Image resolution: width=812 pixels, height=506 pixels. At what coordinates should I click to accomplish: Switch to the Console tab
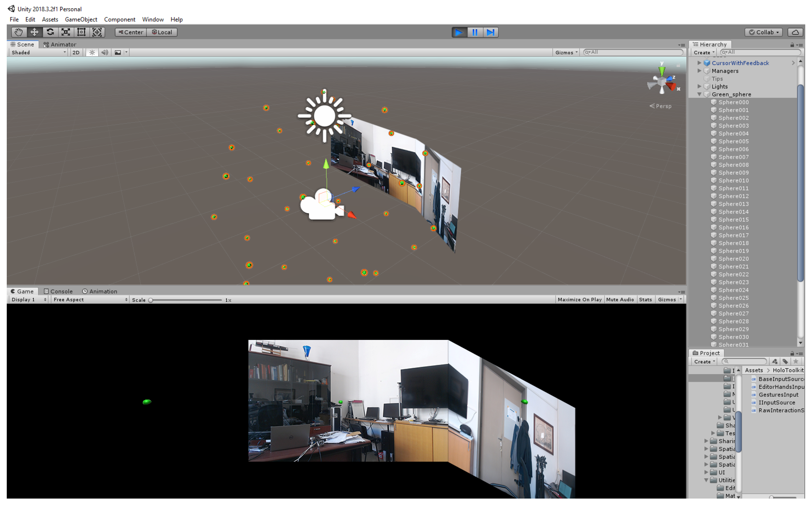[58, 291]
